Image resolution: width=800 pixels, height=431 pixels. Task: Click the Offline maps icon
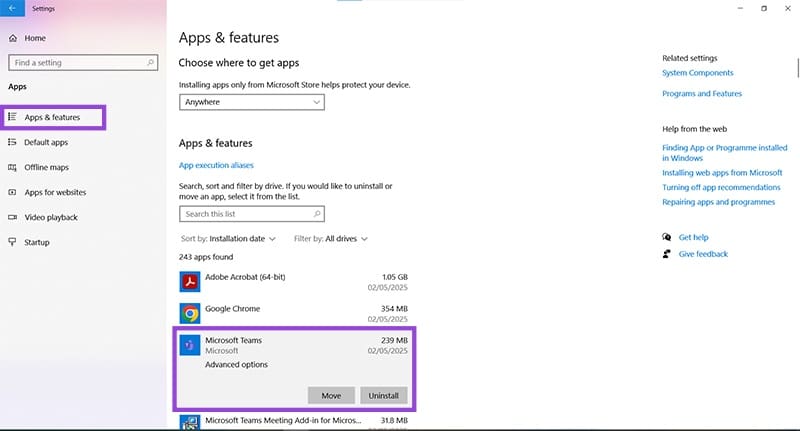click(12, 167)
